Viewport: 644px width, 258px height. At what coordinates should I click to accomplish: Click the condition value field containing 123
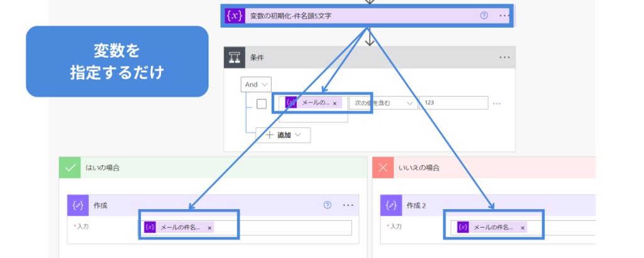(x=453, y=103)
